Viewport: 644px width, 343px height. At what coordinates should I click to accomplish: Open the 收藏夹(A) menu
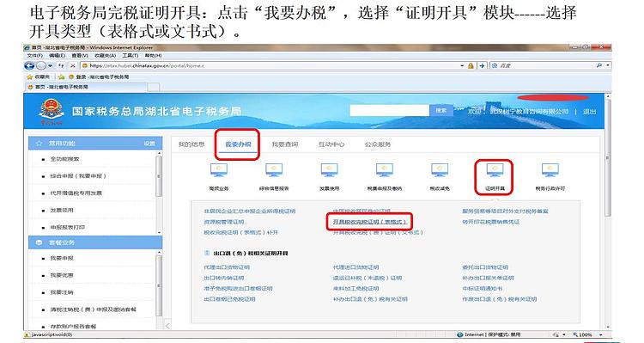[x=105, y=56]
